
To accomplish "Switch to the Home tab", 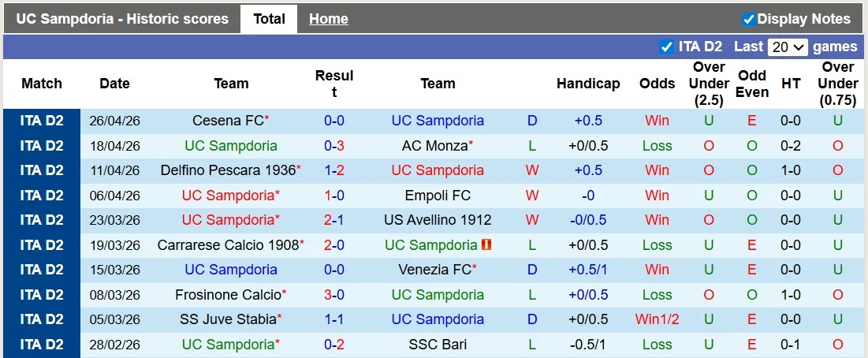I will 328,19.
